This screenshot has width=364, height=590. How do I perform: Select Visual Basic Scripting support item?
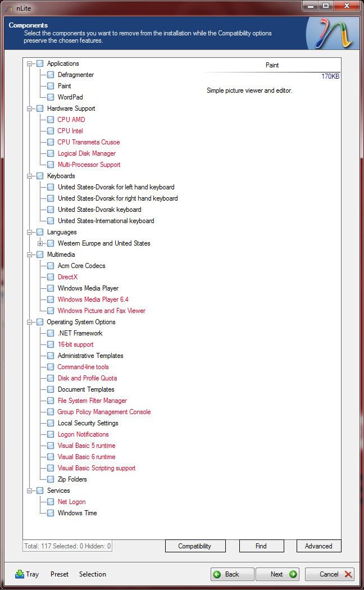(x=97, y=468)
